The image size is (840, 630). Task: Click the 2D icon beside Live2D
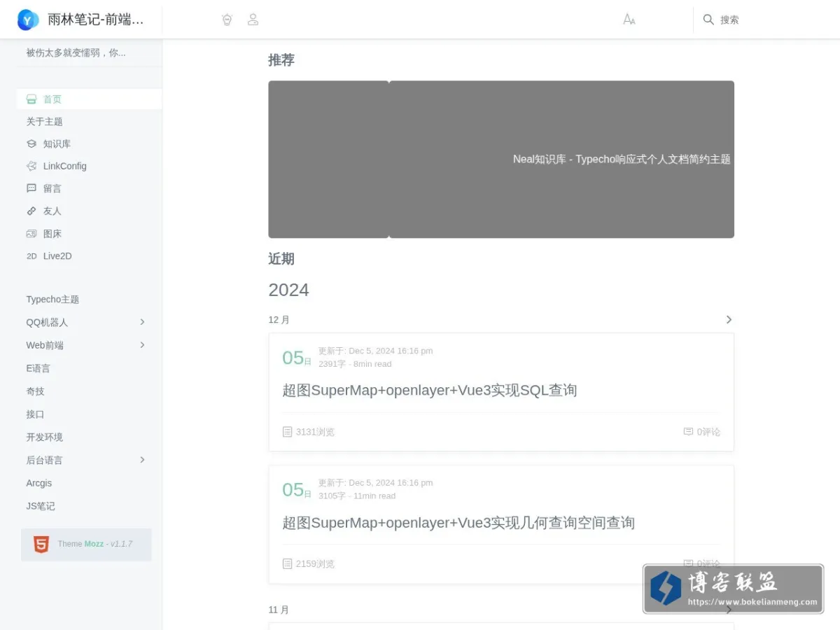pos(31,256)
